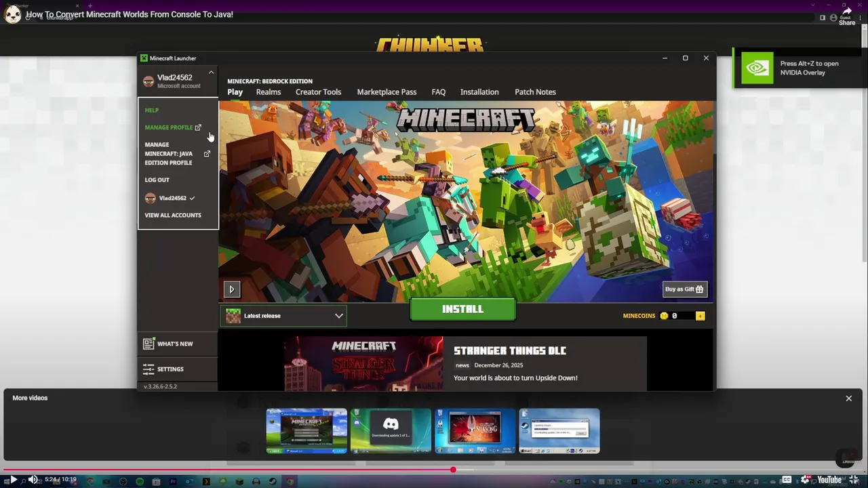This screenshot has width=868, height=488.
Task: Click the launcher version text v.3.26.6-2.5.2
Action: (160, 386)
